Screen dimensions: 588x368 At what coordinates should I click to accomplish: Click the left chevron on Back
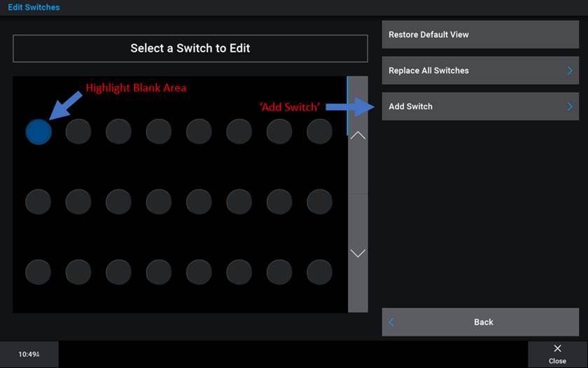391,322
